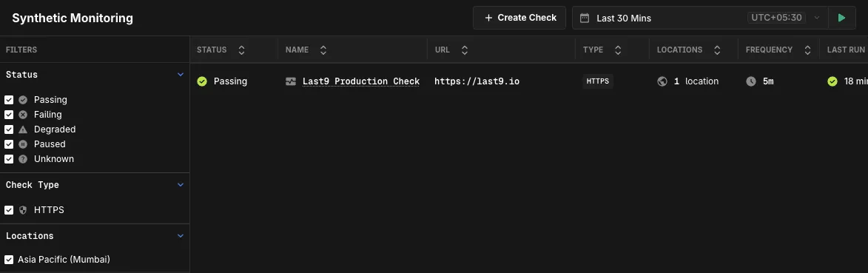This screenshot has width=868, height=273.
Task: Uncheck the Asia Pacific (Mumbai) location filter
Action: point(9,259)
